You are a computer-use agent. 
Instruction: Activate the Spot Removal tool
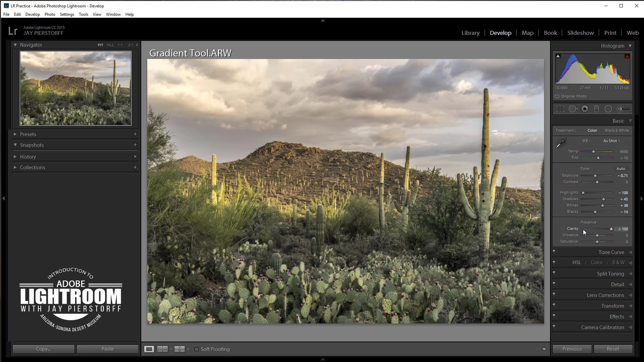(573, 109)
